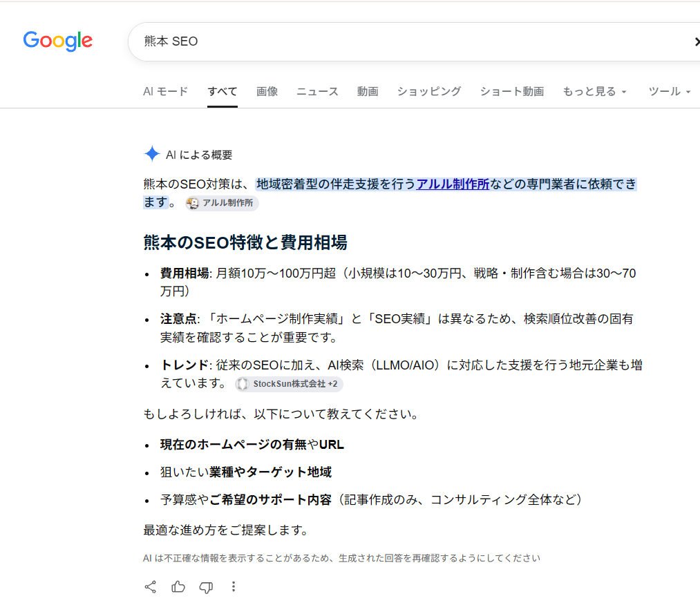Viewport: 700px width, 605px height.
Task: Open the アルル制作所 hyperlink in the summary
Action: point(453,184)
